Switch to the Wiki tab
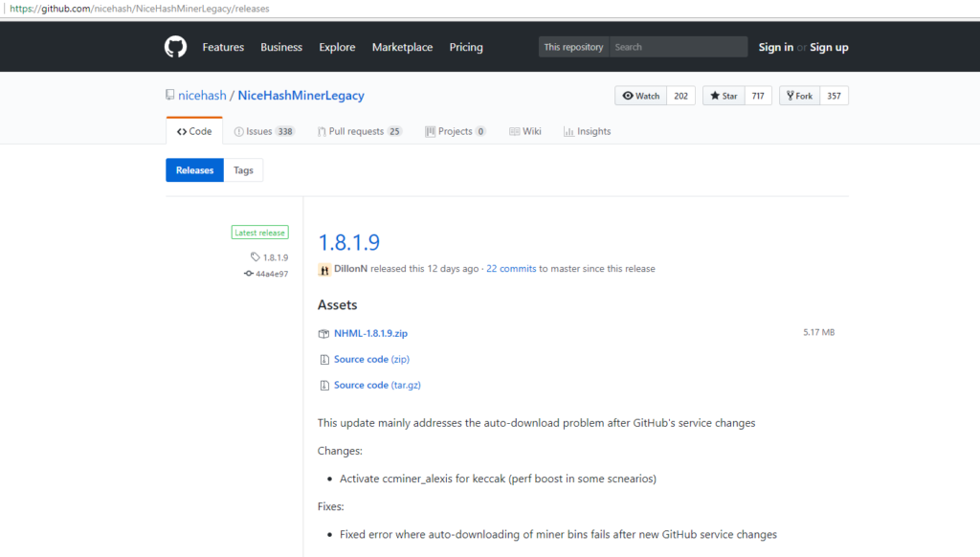The image size is (980, 557). point(525,131)
